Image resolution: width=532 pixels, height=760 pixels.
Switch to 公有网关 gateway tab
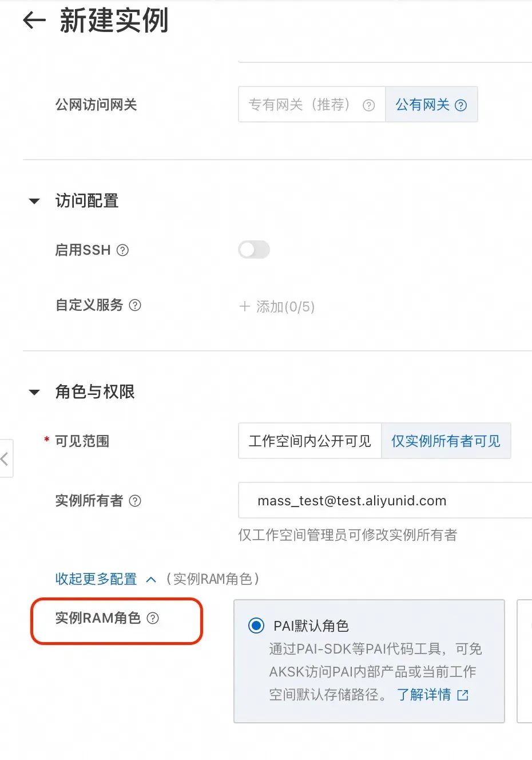[x=431, y=105]
